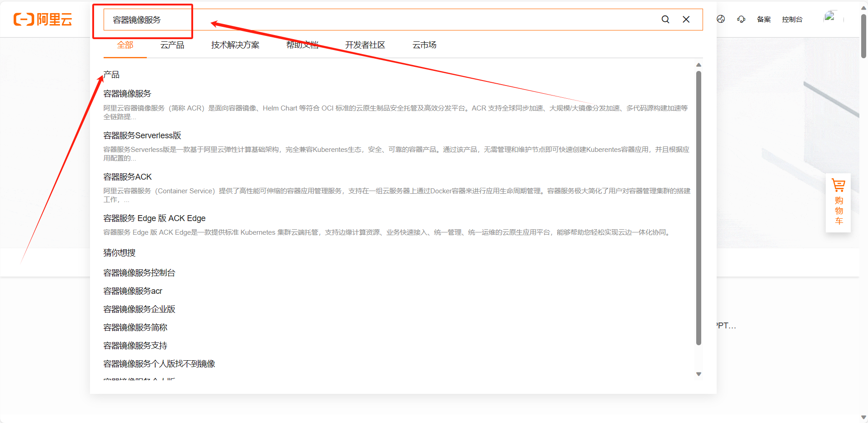Select suggestion 容器镜像服务企业版
Viewport: 868px width, 423px height.
[x=139, y=309]
